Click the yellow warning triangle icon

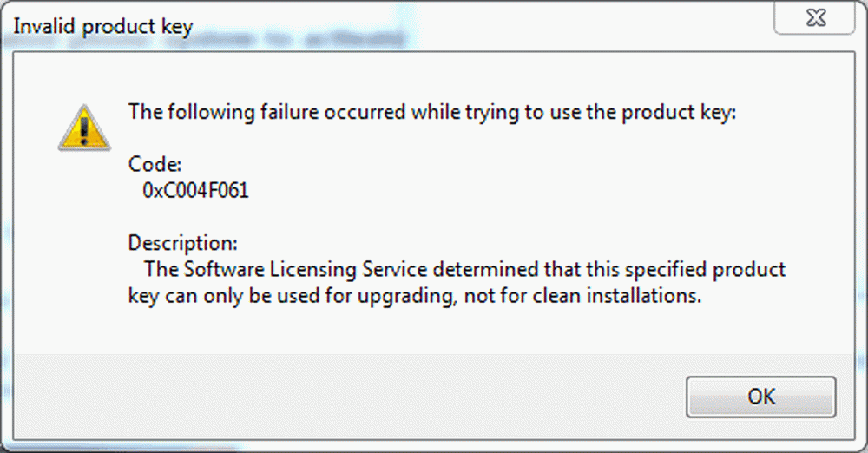[x=84, y=128]
